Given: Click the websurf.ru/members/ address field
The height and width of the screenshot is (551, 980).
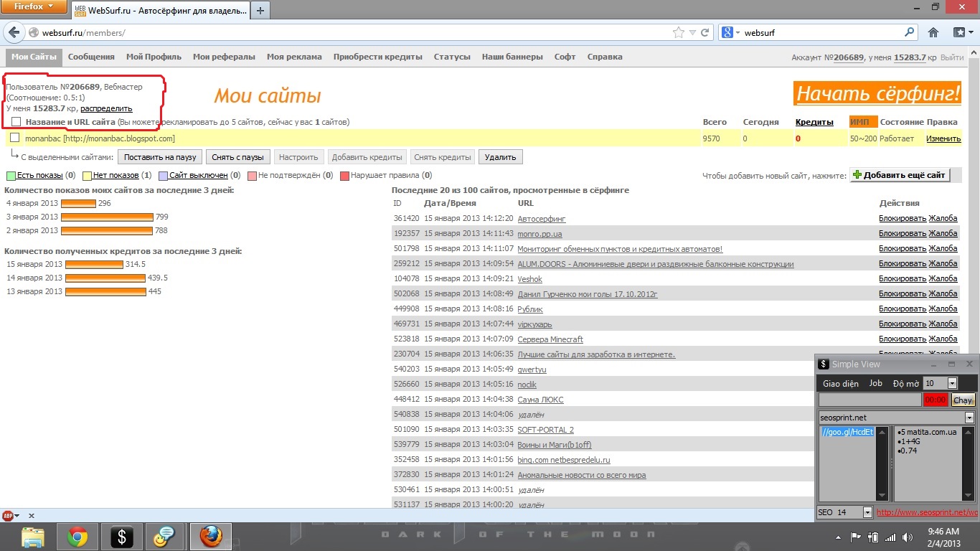Looking at the screenshot, I should click(355, 33).
